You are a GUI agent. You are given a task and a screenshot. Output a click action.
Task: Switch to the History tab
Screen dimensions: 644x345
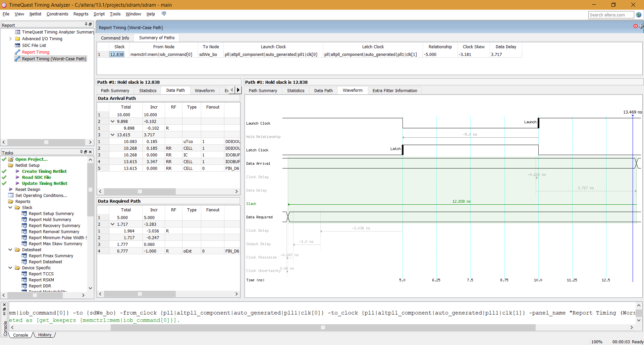[x=45, y=335]
